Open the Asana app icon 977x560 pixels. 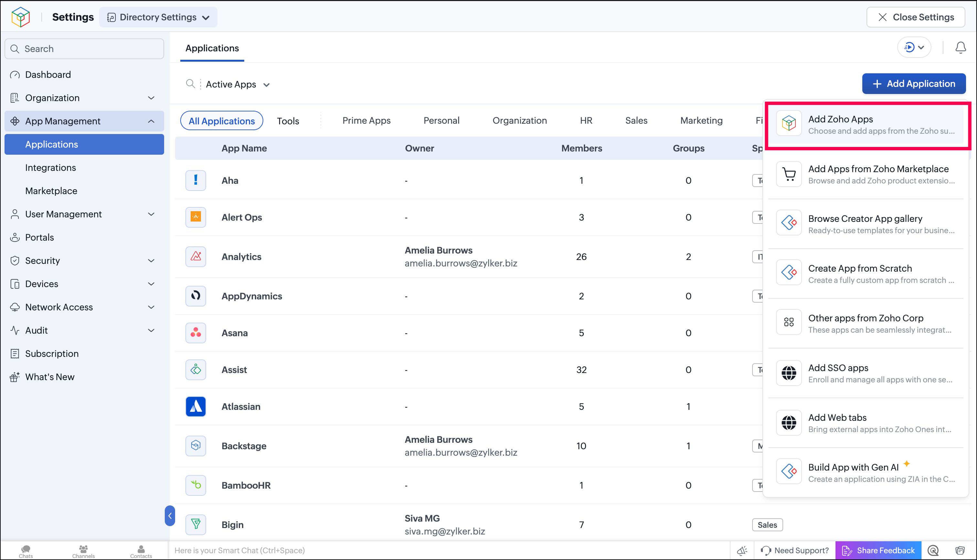(x=196, y=333)
